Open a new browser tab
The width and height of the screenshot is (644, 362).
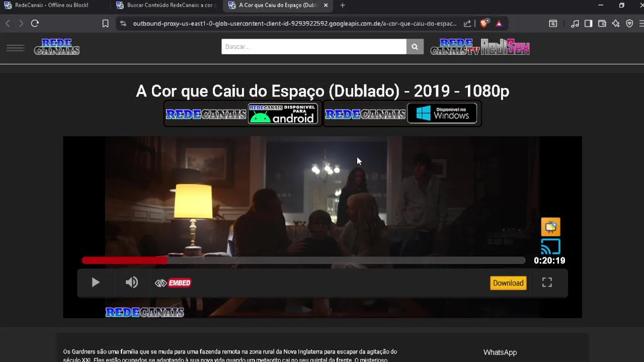(x=343, y=6)
